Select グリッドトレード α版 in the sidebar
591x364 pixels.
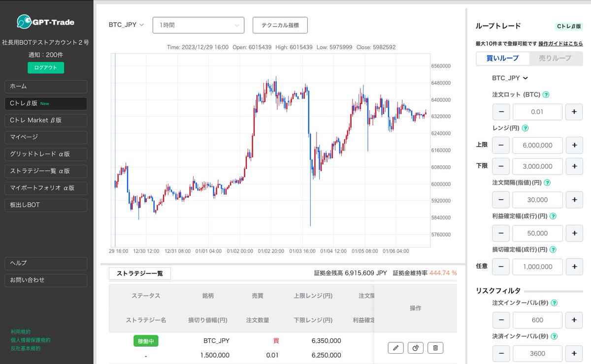(45, 154)
